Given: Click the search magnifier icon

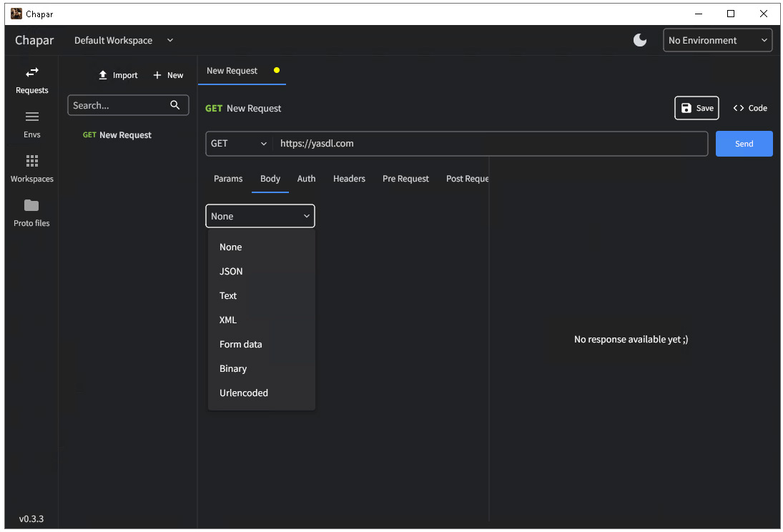Looking at the screenshot, I should pos(174,105).
